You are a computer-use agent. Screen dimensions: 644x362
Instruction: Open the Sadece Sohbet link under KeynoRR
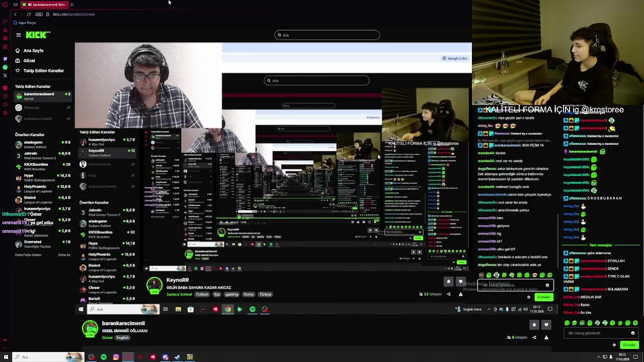coord(179,295)
